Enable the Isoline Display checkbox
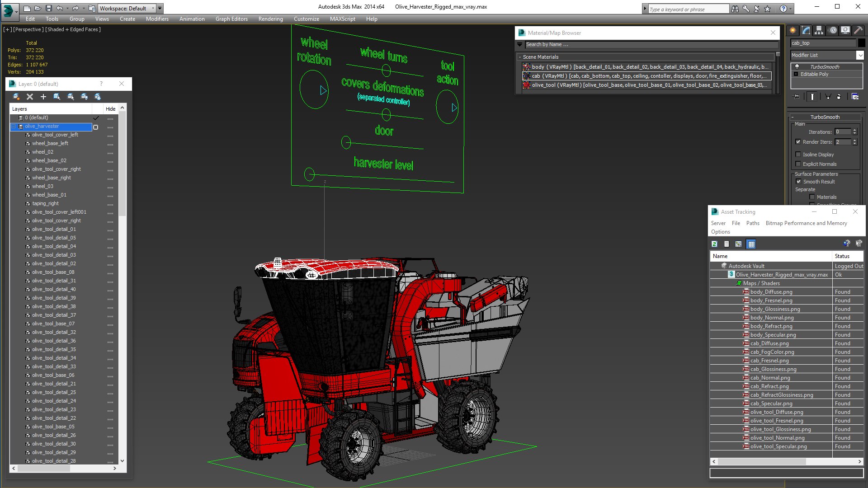868x488 pixels. (798, 155)
